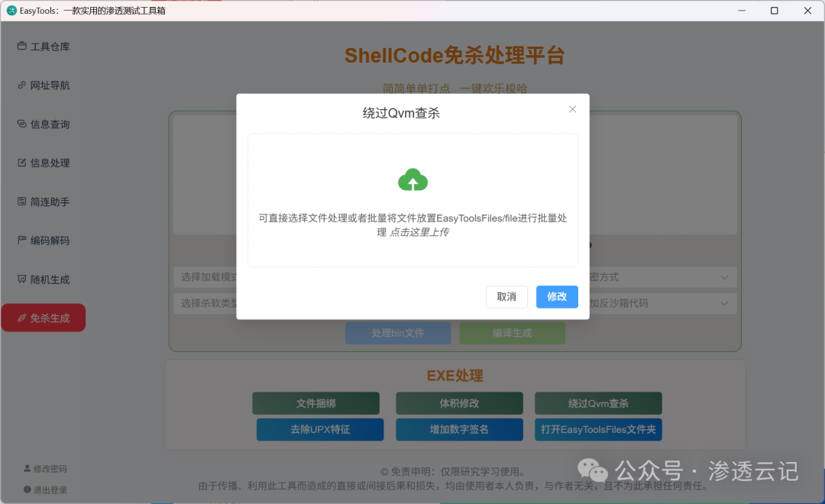Viewport: 825px width, 504px height.
Task: Expand the 密方式 dropdown arrow
Action: click(x=724, y=277)
